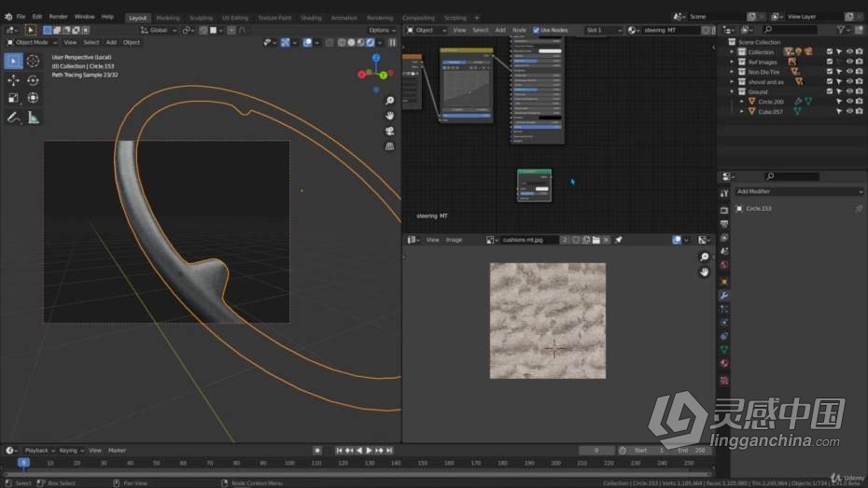The image size is (868, 488).
Task: Open the Material properties tab
Action: pos(724,364)
